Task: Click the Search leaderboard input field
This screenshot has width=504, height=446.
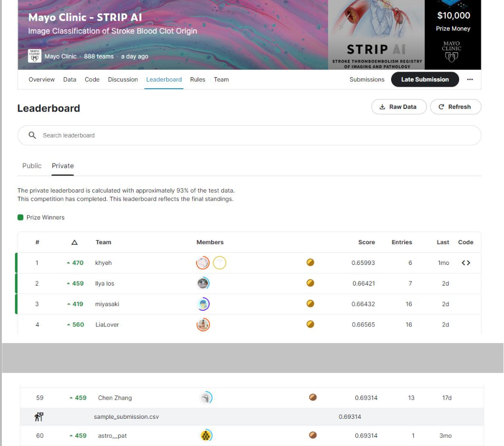Action: tap(252, 135)
